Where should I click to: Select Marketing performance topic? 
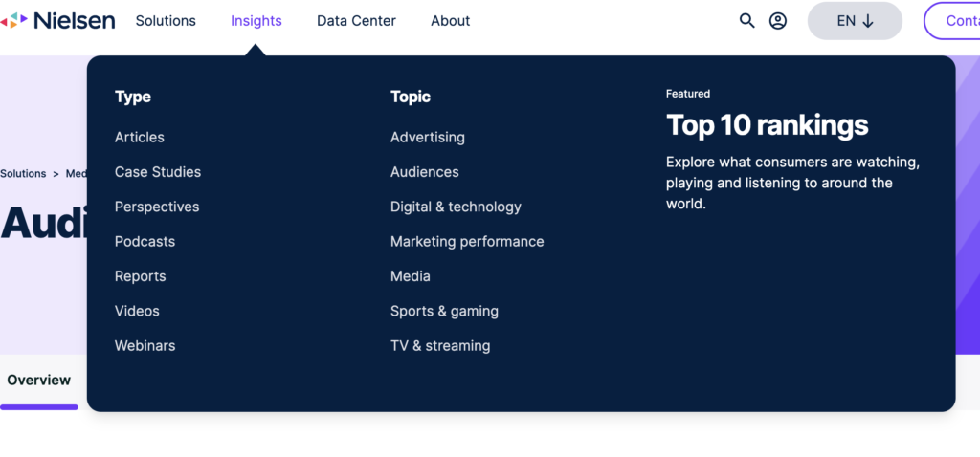(x=467, y=242)
